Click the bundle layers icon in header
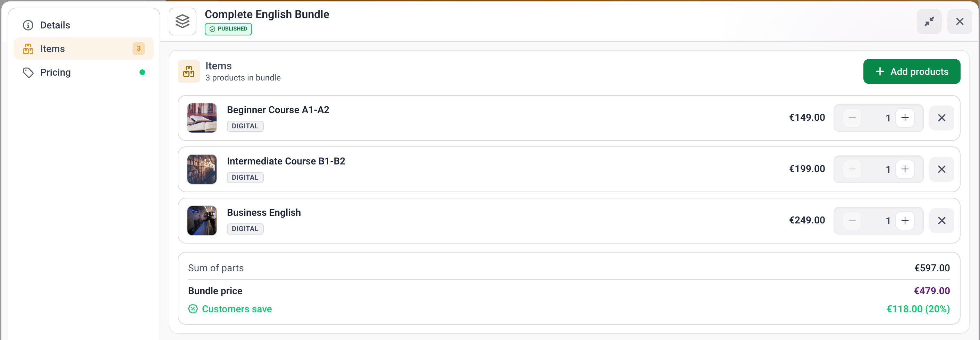Image resolution: width=980 pixels, height=340 pixels. (x=183, y=22)
